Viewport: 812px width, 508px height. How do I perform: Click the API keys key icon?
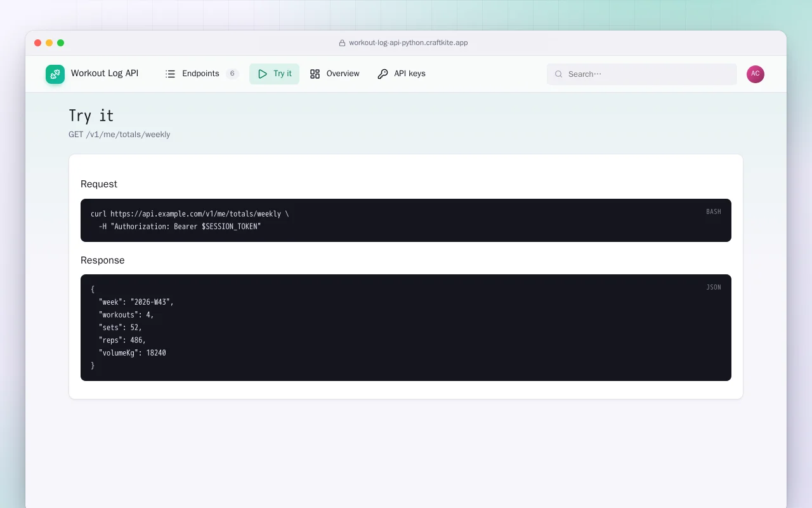[x=383, y=74]
